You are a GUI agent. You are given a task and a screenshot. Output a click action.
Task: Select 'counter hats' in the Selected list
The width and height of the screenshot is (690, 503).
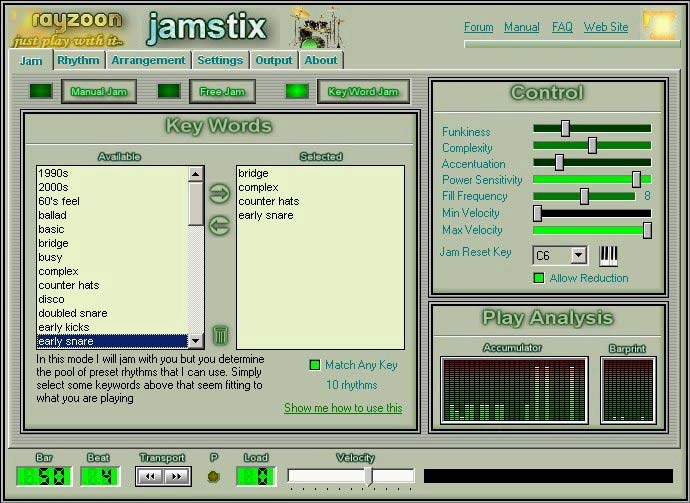(320, 201)
